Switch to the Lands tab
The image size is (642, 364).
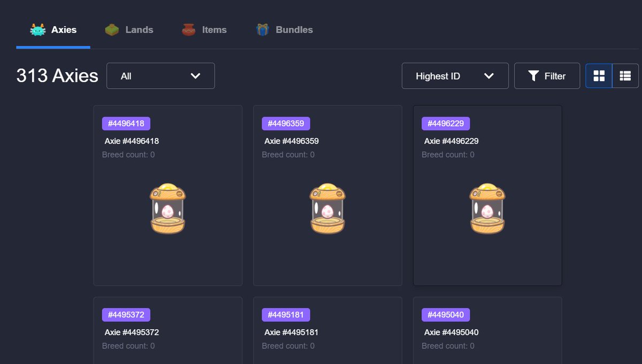tap(129, 30)
